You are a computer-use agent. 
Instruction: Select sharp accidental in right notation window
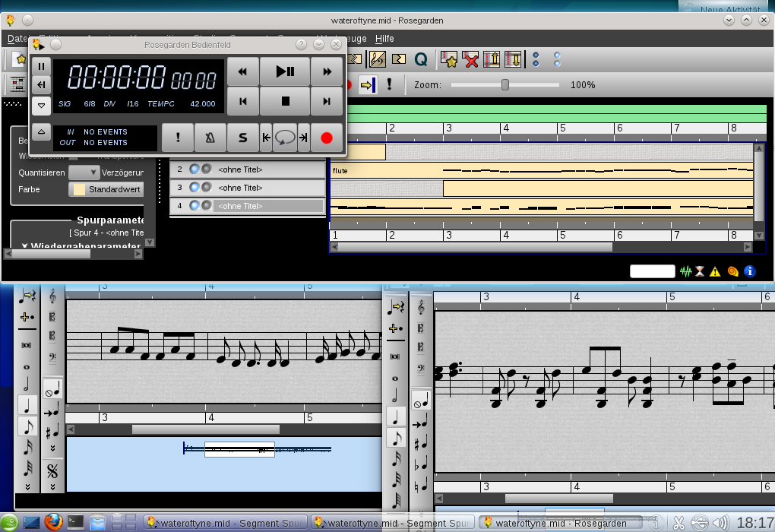[421, 445]
